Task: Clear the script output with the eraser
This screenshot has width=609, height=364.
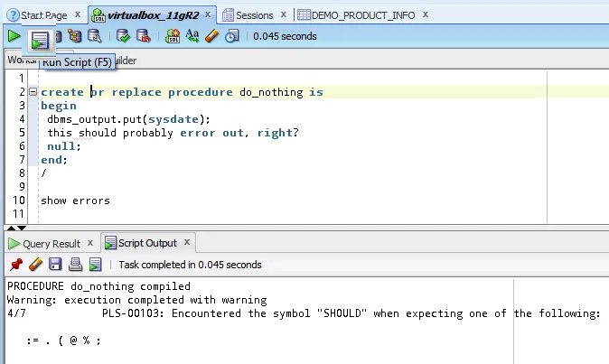Action: point(35,265)
